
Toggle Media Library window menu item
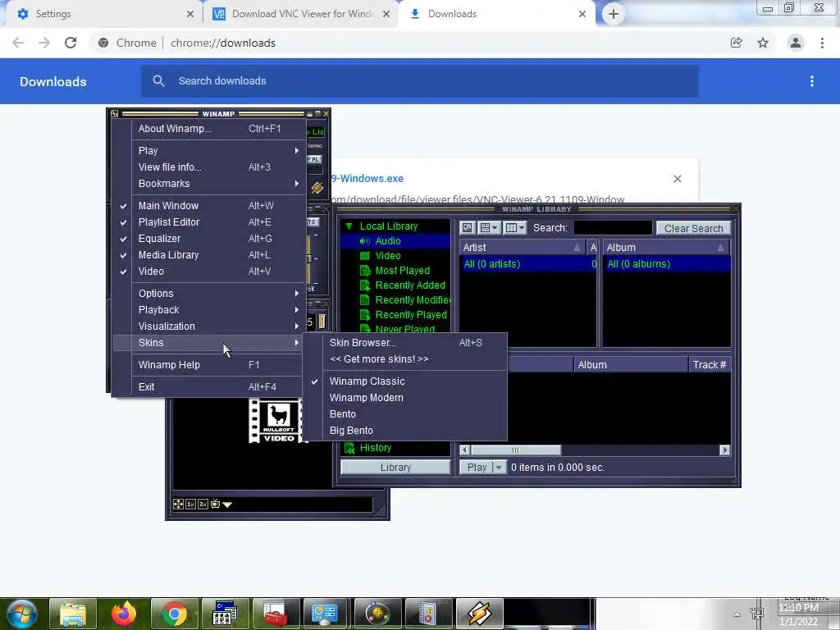pyautogui.click(x=209, y=255)
